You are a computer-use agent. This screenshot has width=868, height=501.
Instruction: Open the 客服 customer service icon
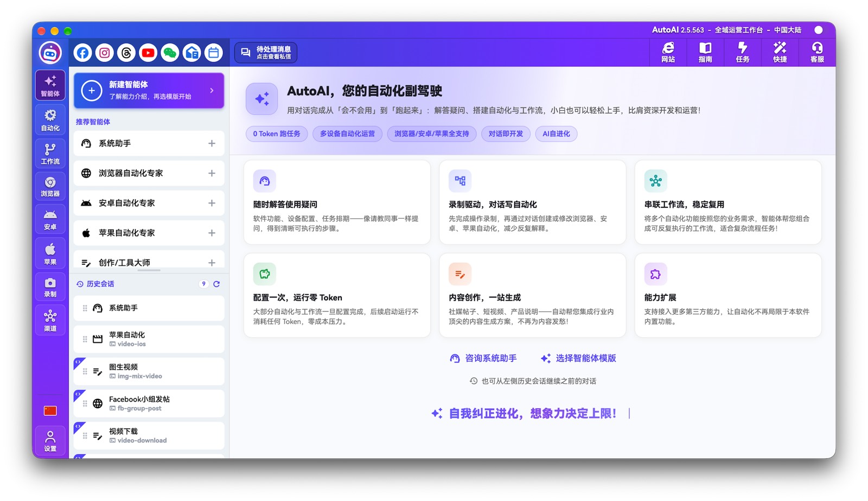point(817,53)
